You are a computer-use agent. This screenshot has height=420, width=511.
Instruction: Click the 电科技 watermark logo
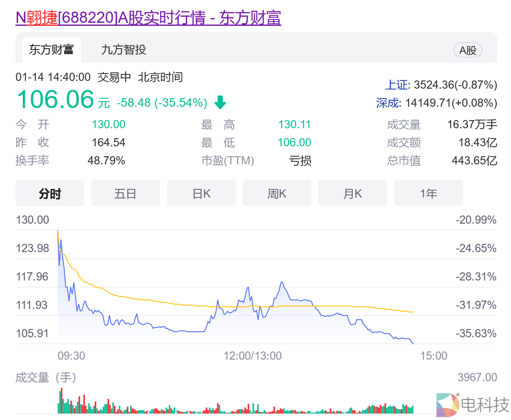coord(472,405)
